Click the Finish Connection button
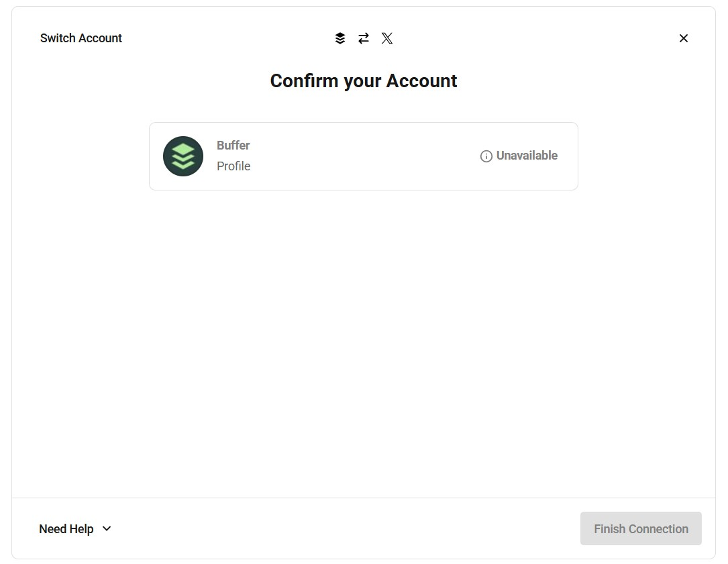 point(641,528)
